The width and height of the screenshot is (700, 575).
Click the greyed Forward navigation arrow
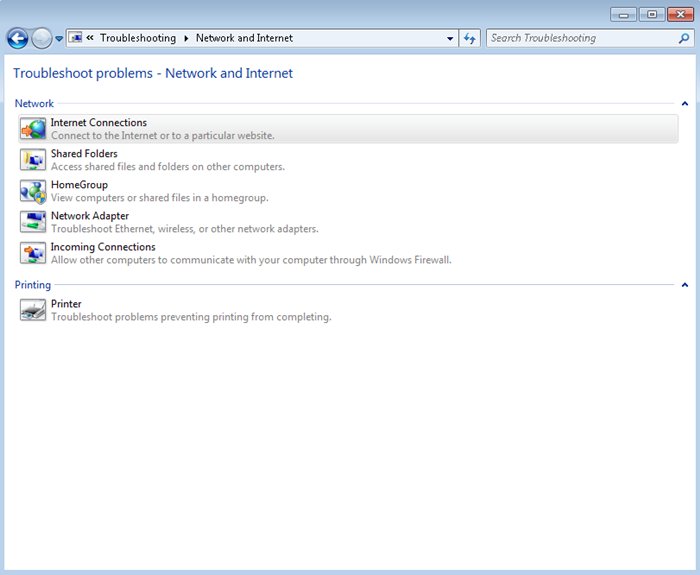tap(42, 38)
